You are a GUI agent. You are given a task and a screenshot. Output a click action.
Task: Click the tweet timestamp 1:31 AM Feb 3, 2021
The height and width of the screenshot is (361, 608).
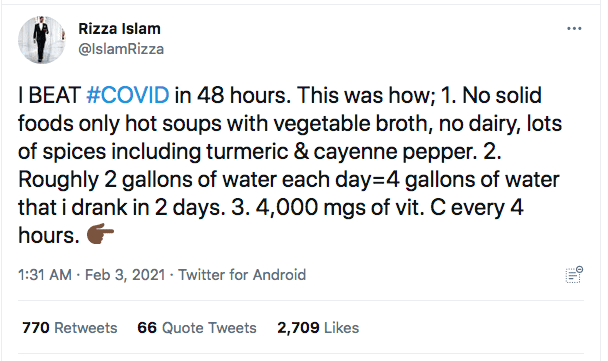point(92,275)
